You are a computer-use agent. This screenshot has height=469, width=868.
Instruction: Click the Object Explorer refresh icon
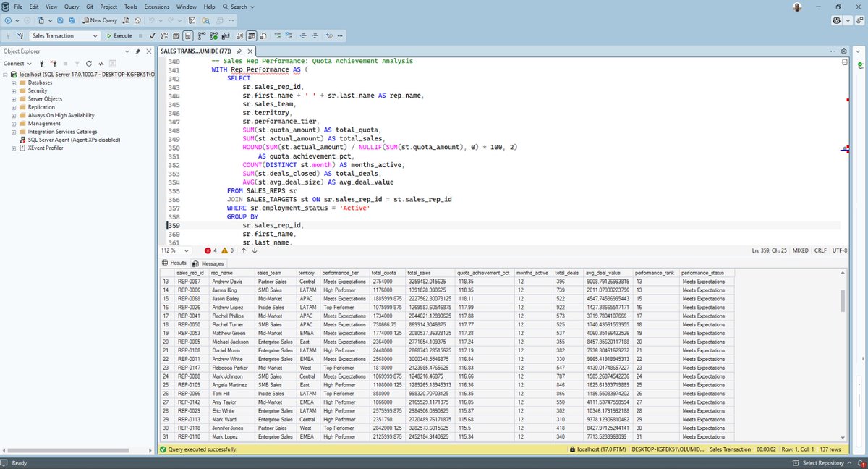coord(89,64)
